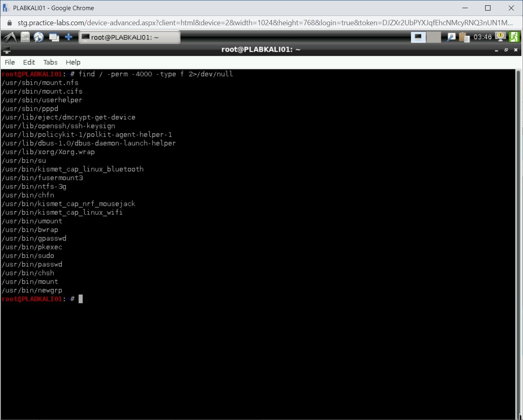Switch to the second empty workspace
This screenshot has width=523, height=420.
434,37
